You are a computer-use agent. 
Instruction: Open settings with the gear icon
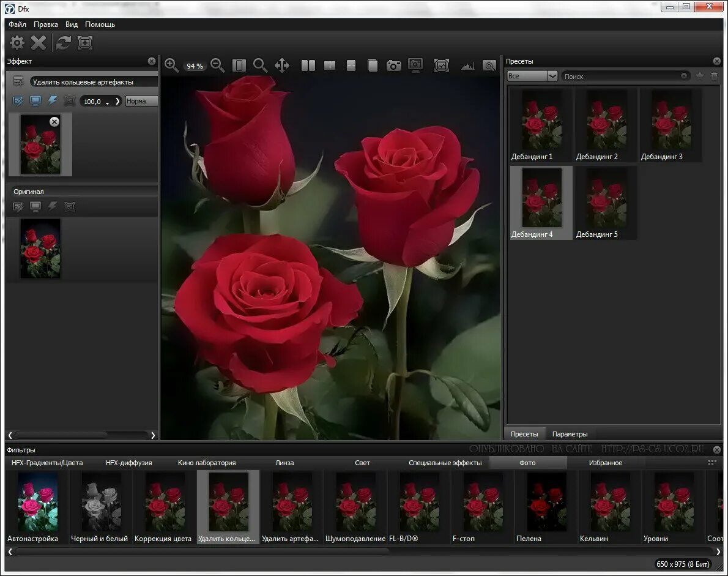click(x=17, y=43)
